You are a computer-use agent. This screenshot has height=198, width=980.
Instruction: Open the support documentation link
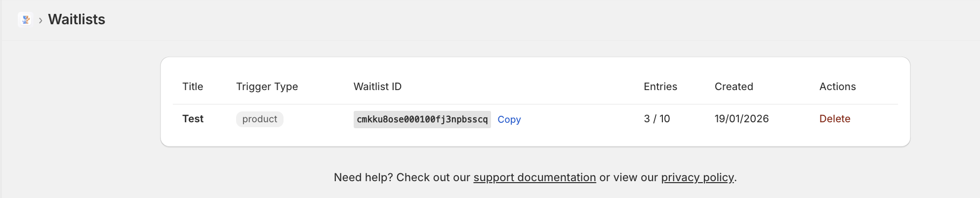coord(534,177)
